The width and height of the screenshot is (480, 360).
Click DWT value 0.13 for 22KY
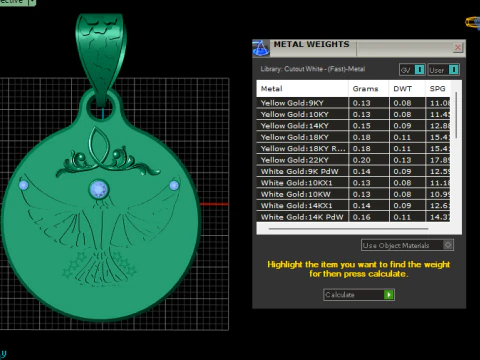(402, 160)
